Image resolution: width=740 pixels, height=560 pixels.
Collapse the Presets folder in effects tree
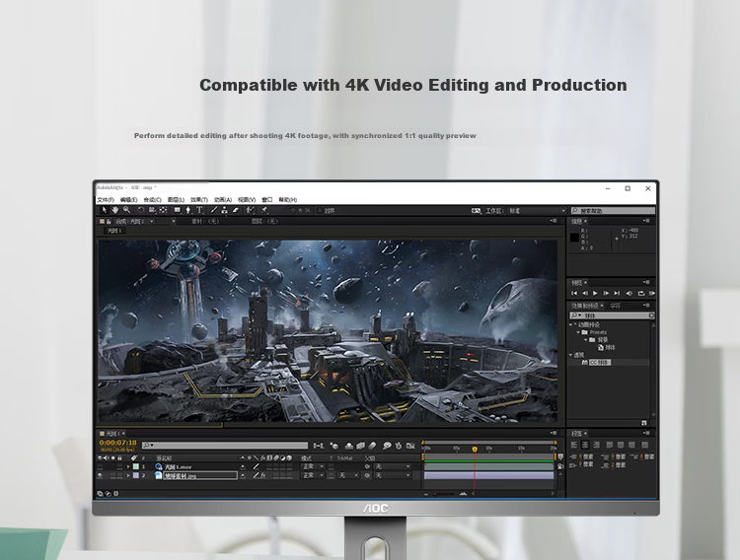(578, 332)
